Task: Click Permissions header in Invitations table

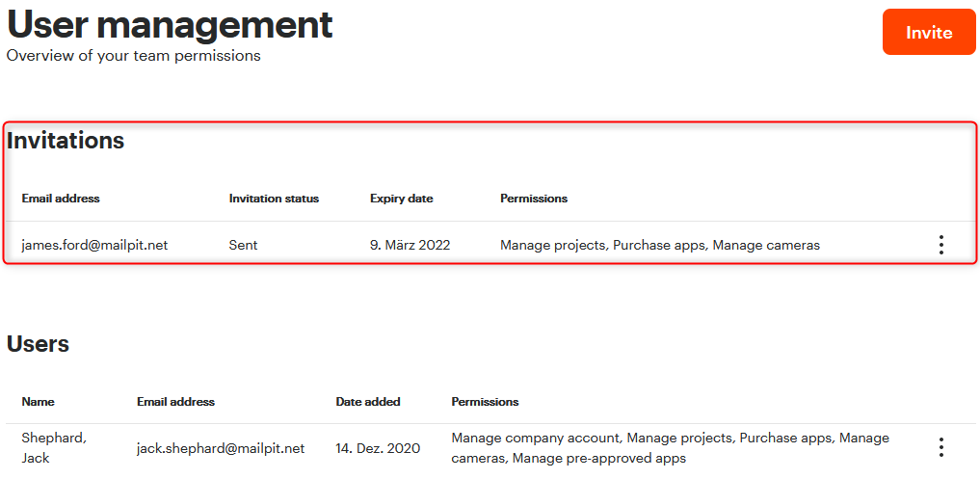Action: pos(534,199)
